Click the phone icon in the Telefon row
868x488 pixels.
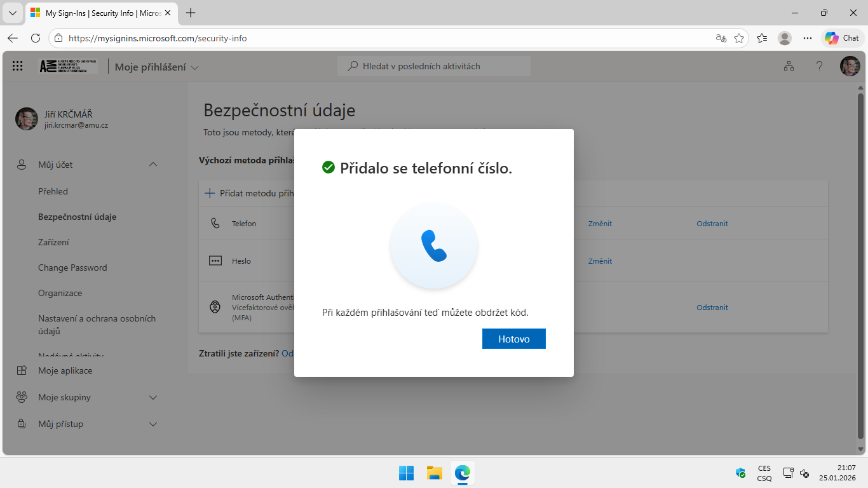(214, 223)
